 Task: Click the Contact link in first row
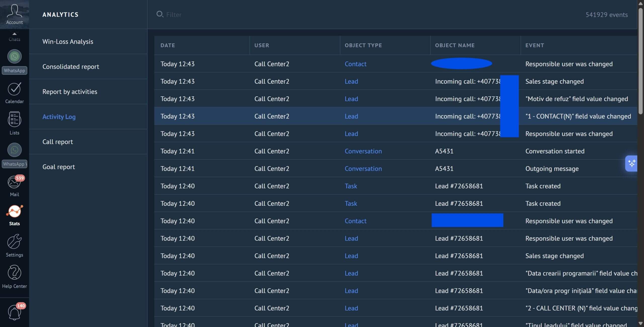pos(355,64)
